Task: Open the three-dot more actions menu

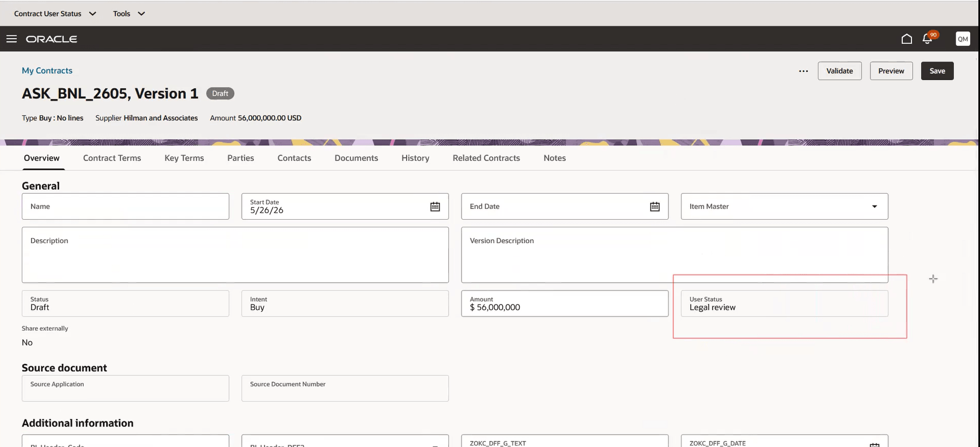Action: (803, 71)
